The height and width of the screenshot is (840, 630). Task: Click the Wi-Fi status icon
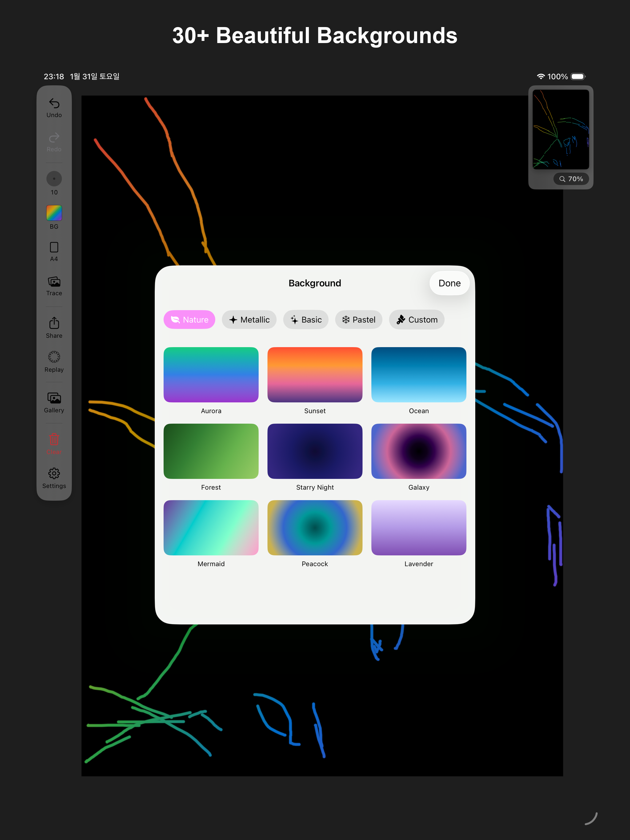(x=541, y=76)
